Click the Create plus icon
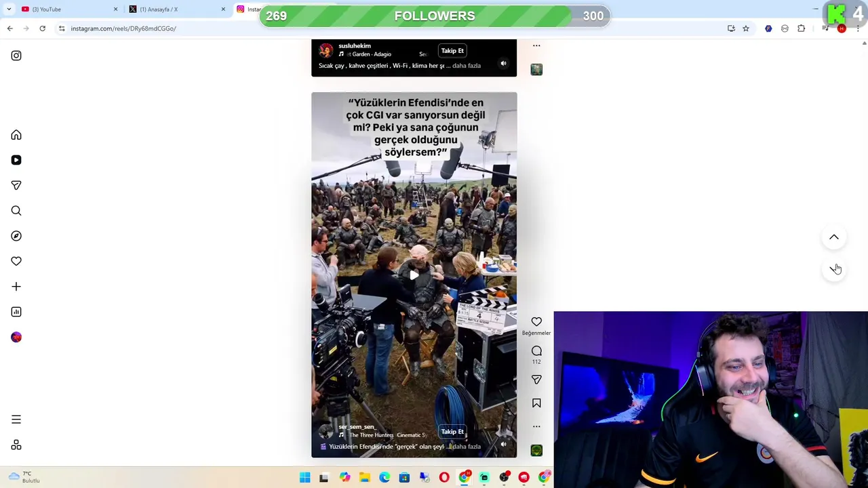The image size is (868, 488). (16, 287)
